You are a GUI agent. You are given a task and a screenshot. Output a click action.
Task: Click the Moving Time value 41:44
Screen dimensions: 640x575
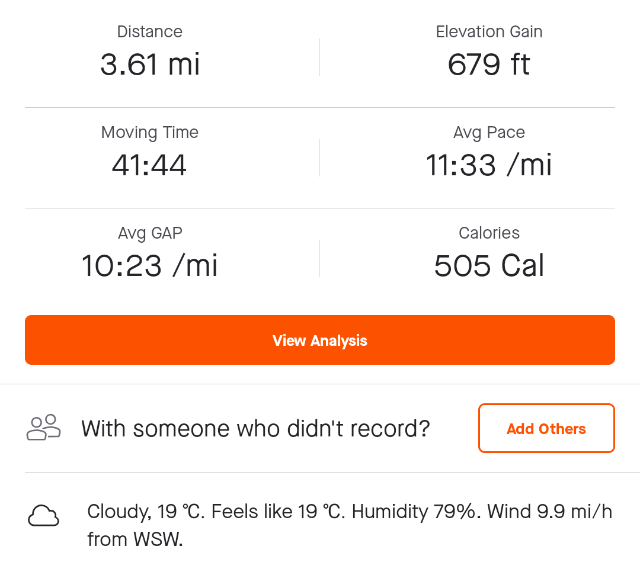coord(149,165)
